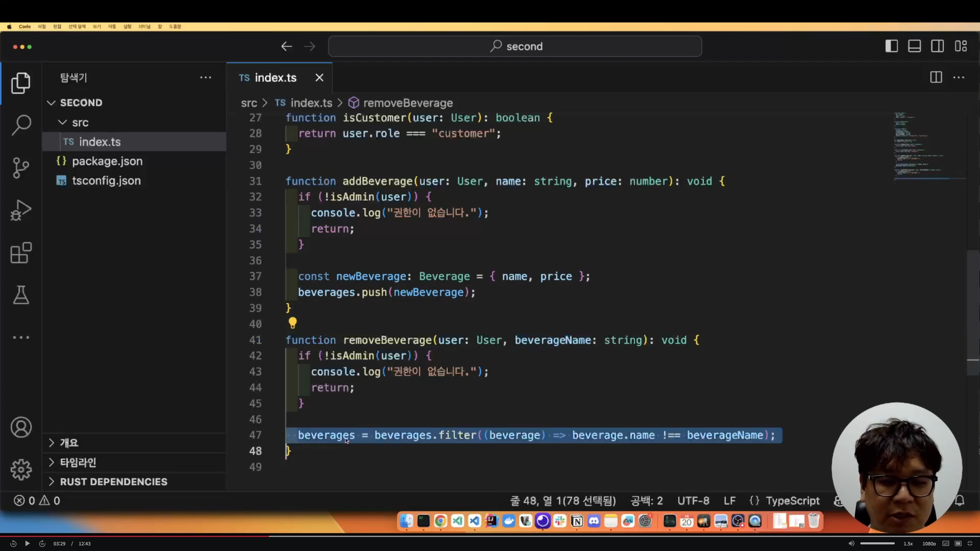Close the index.ts editor tab
This screenshot has height=551, width=980.
click(319, 78)
